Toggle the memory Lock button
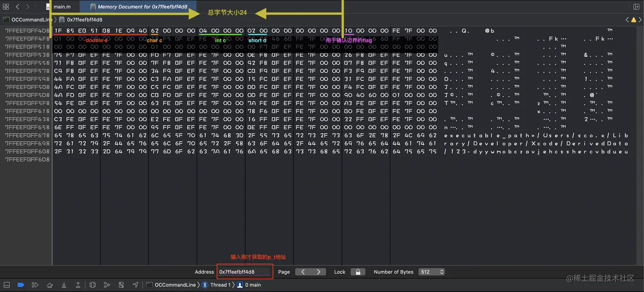Viewport: 644px width, 292px height. tap(358, 272)
